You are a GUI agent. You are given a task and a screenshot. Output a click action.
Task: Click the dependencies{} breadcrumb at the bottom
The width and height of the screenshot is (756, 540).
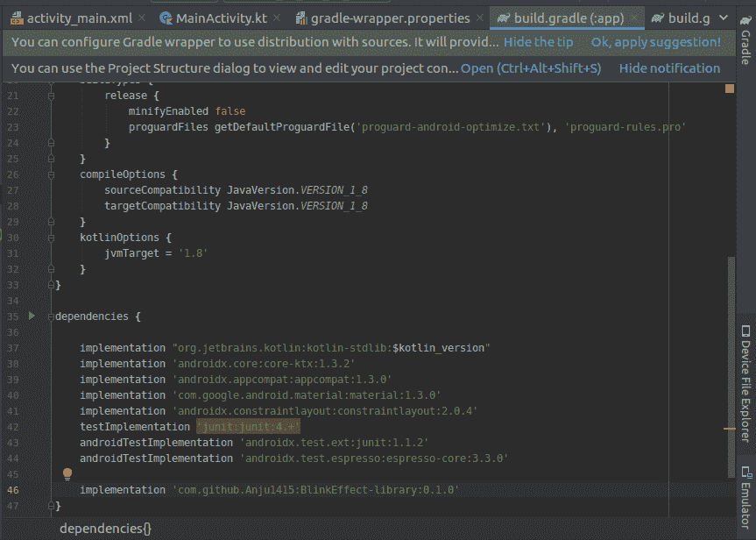pos(105,529)
